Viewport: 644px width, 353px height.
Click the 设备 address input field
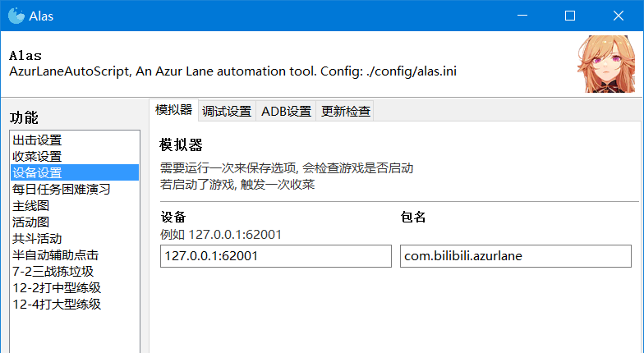pyautogui.click(x=276, y=256)
